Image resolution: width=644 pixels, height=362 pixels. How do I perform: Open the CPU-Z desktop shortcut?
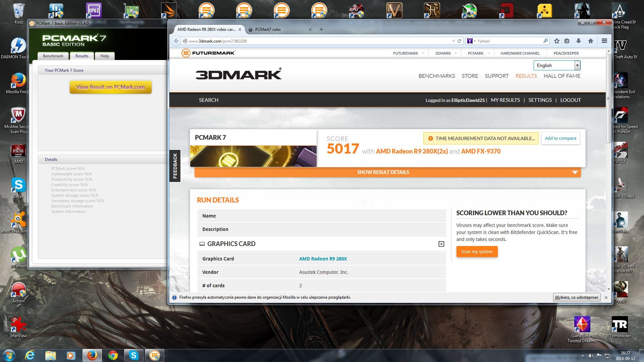(x=94, y=10)
